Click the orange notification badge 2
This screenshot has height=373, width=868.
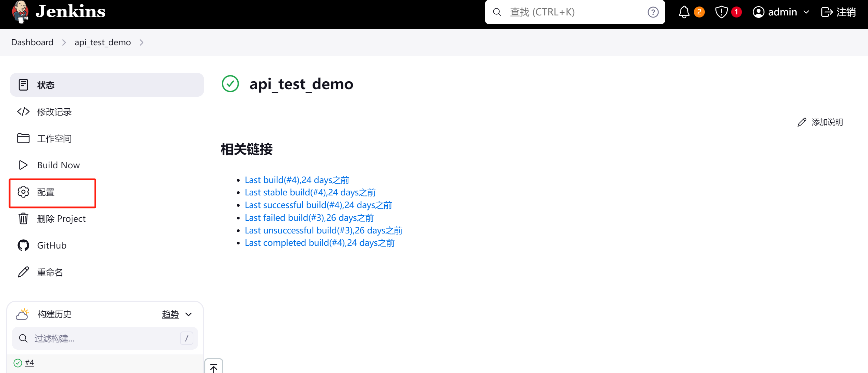point(699,12)
